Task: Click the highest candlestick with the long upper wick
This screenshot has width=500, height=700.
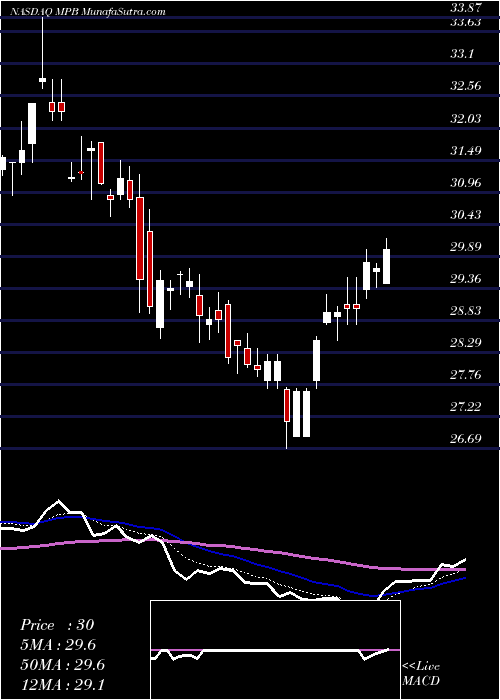Action: pos(42,80)
